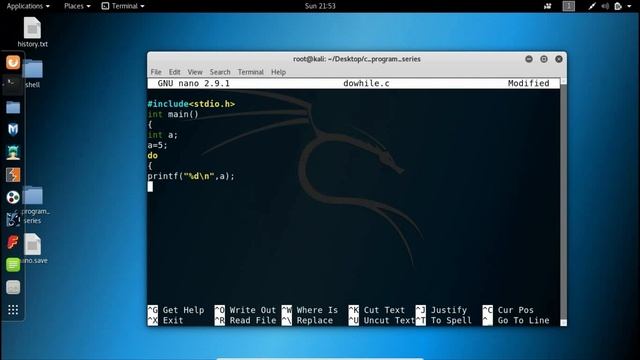Open the green notes app in dock

(13, 265)
